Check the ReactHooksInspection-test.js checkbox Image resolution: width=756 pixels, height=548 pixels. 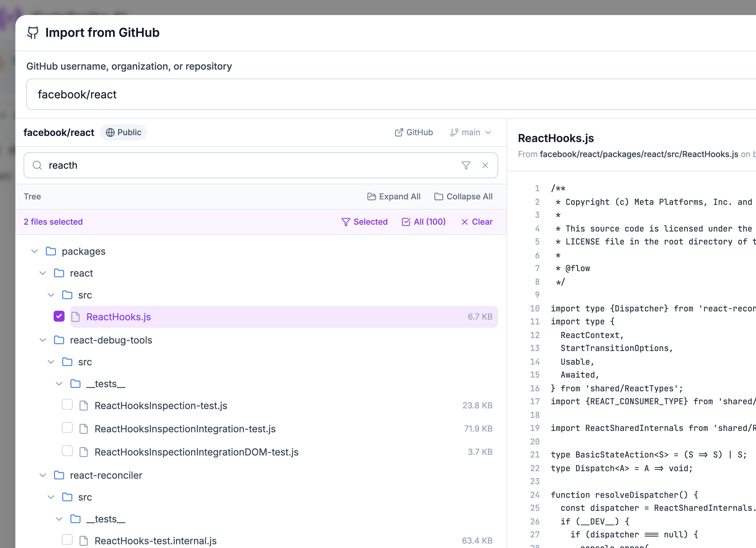[67, 404]
